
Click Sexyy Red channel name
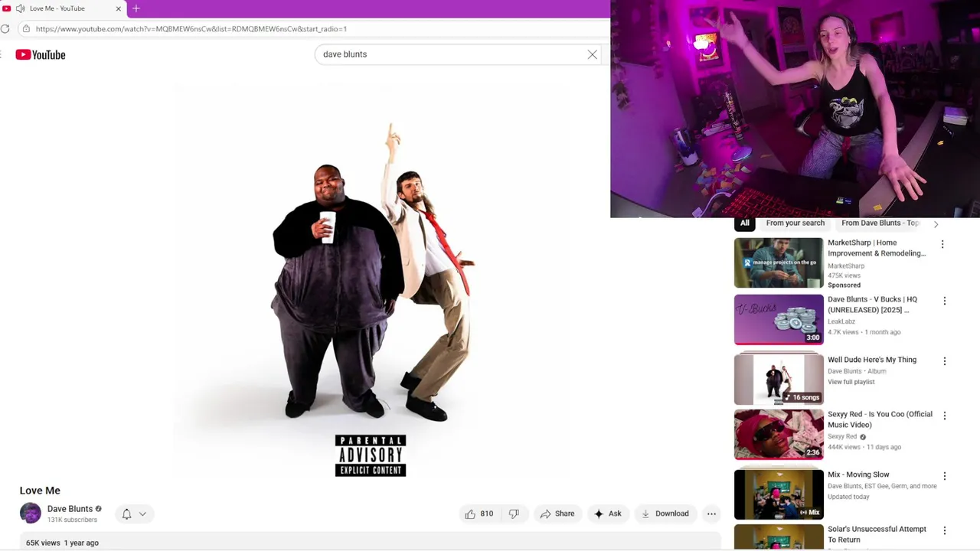pyautogui.click(x=842, y=436)
